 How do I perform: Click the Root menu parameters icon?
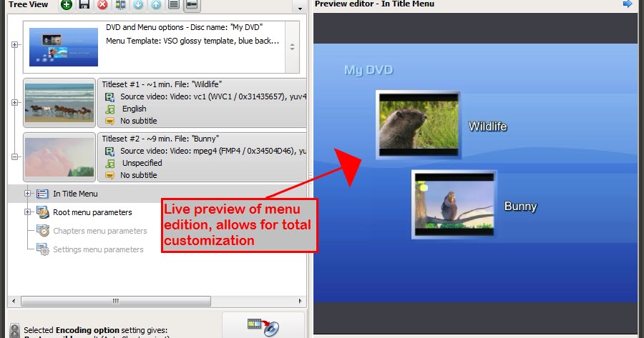(43, 212)
